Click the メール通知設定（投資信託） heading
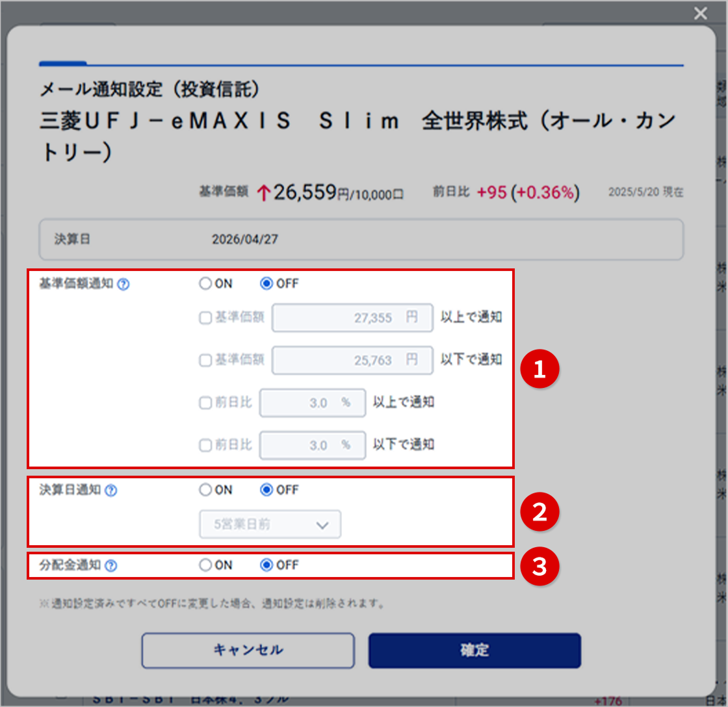This screenshot has height=707, width=728. [149, 89]
